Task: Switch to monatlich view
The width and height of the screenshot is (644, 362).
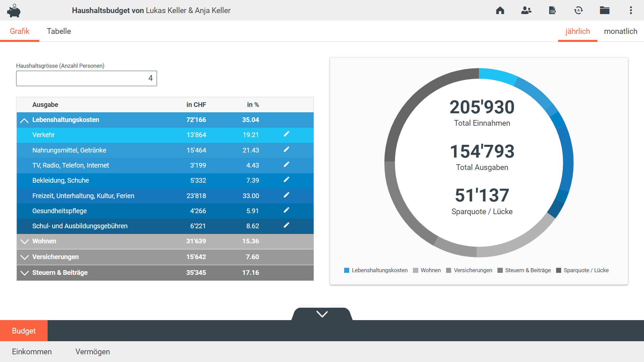Action: [620, 31]
